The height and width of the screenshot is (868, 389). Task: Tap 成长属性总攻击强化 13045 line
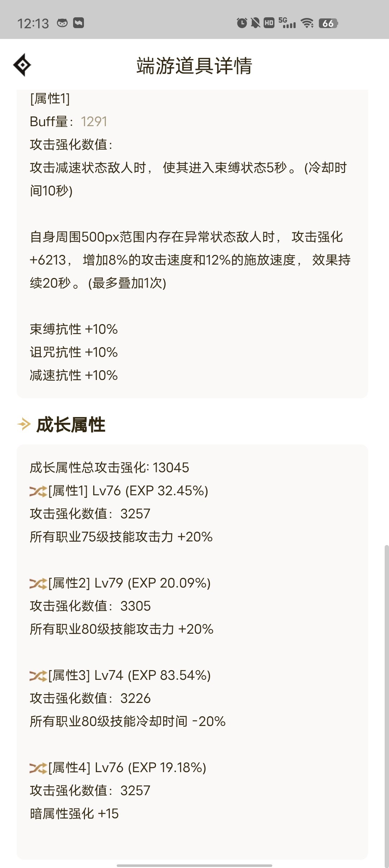tap(109, 468)
